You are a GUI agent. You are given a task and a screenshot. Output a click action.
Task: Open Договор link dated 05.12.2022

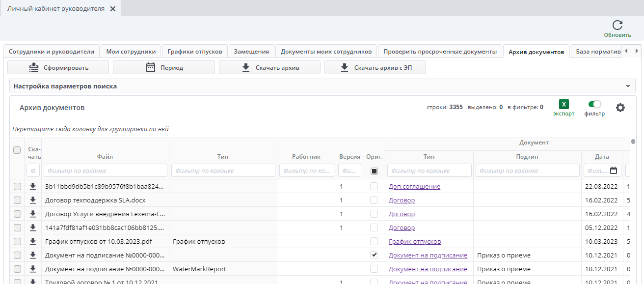point(402,227)
